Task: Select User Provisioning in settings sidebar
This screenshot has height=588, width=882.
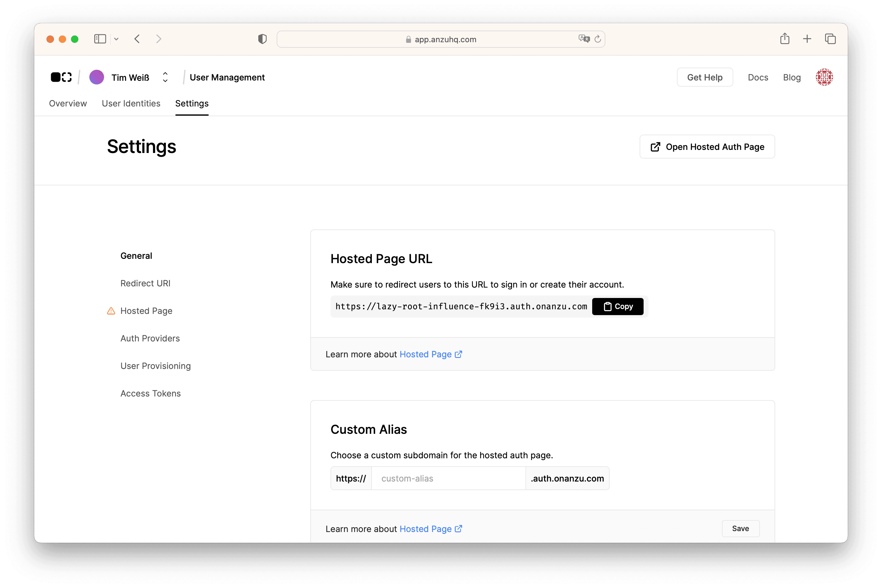Action: tap(155, 366)
